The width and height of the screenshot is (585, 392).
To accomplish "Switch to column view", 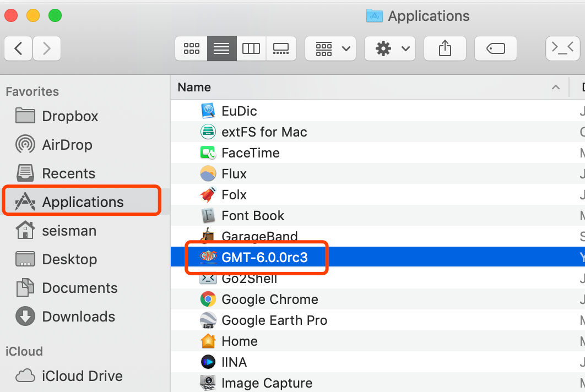I will (x=251, y=48).
